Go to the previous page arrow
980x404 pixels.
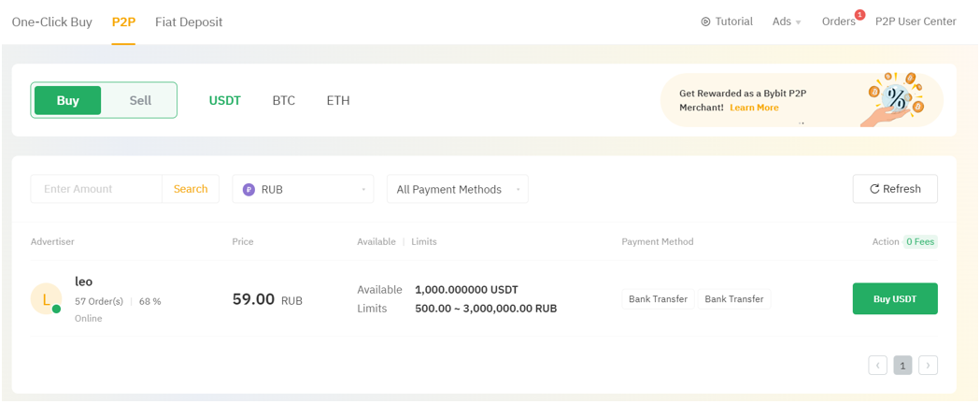click(x=877, y=366)
